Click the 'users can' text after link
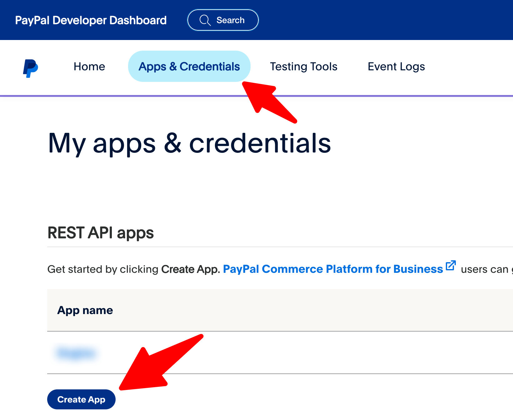Image resolution: width=513 pixels, height=420 pixels. coord(484,269)
